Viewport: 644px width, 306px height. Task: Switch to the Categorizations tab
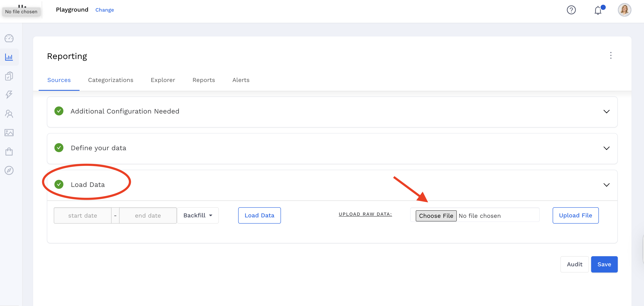click(110, 80)
